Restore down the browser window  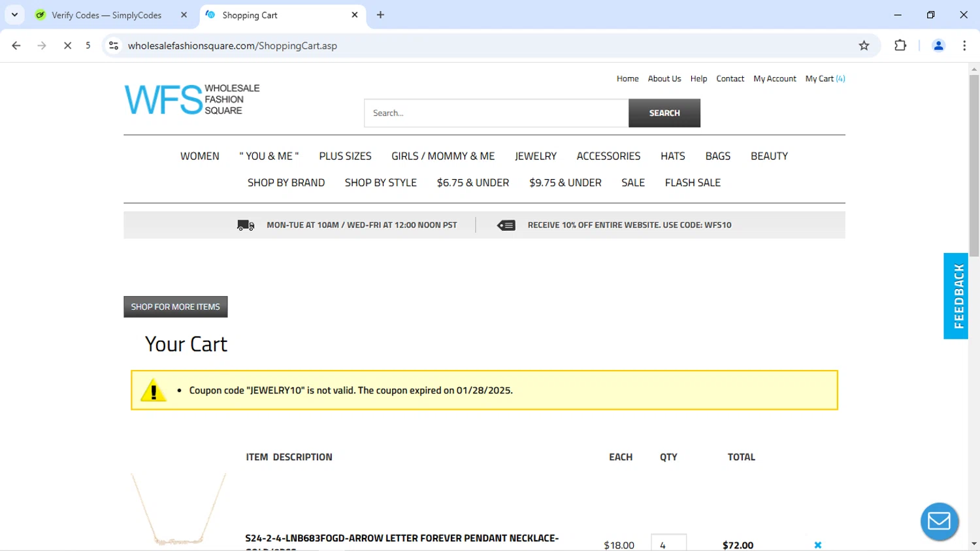(x=930, y=14)
